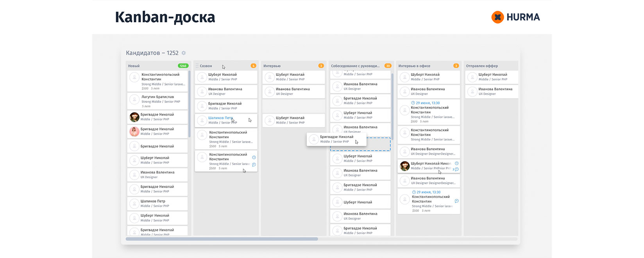Click orange 3 badge of Интервью в офисе

point(456,66)
